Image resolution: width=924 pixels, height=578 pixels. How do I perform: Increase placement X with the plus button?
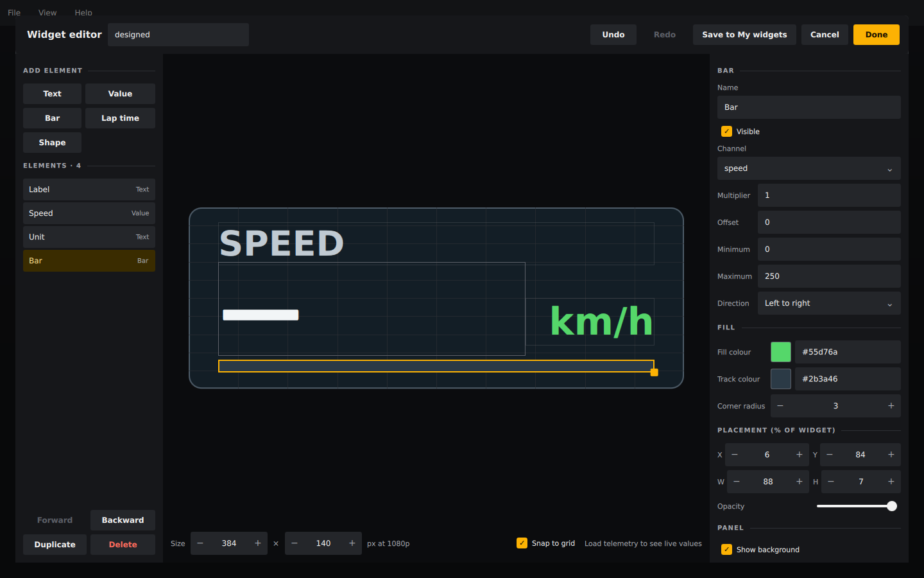coord(799,455)
